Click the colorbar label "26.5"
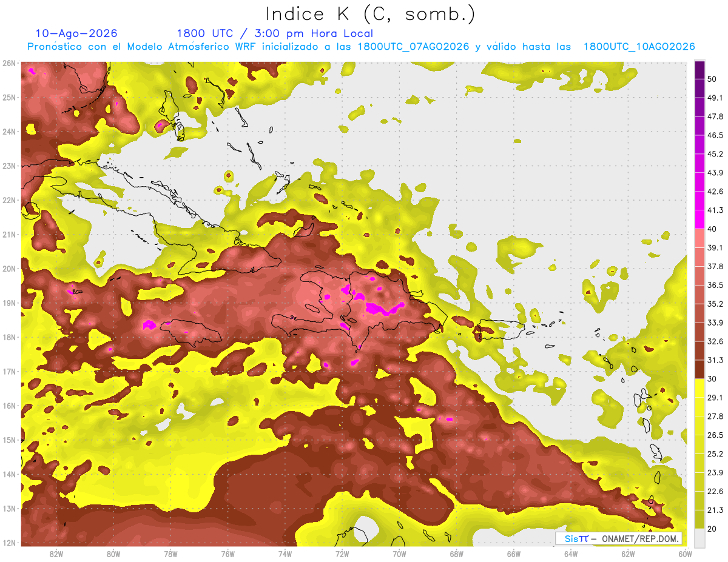Viewport: 728px width, 562px height. click(x=715, y=435)
